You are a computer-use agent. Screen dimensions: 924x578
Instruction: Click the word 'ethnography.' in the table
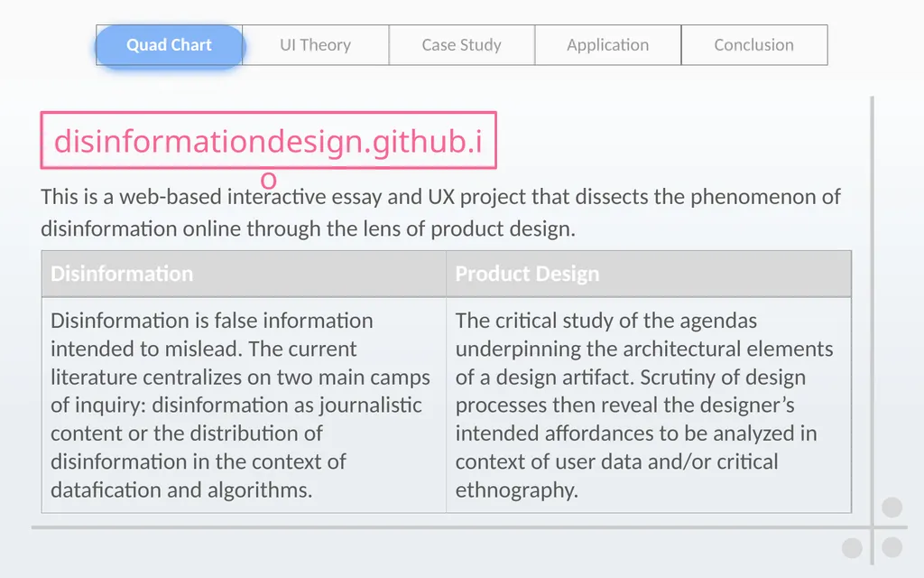click(x=517, y=490)
